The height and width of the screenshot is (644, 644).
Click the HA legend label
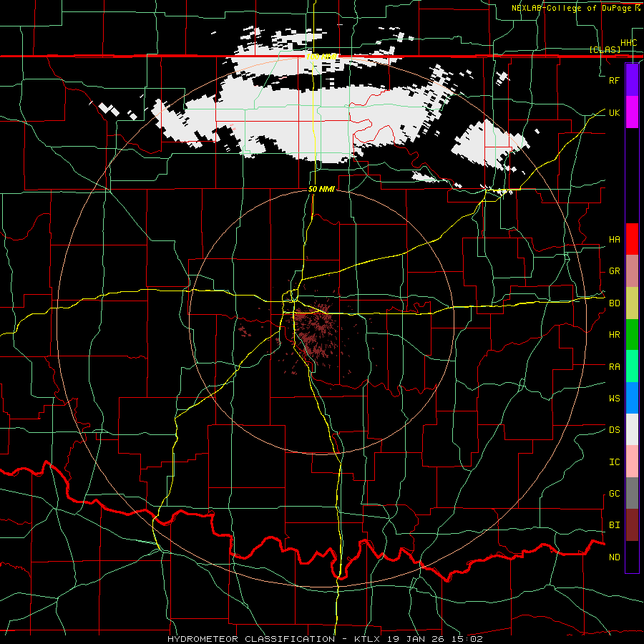tap(614, 240)
